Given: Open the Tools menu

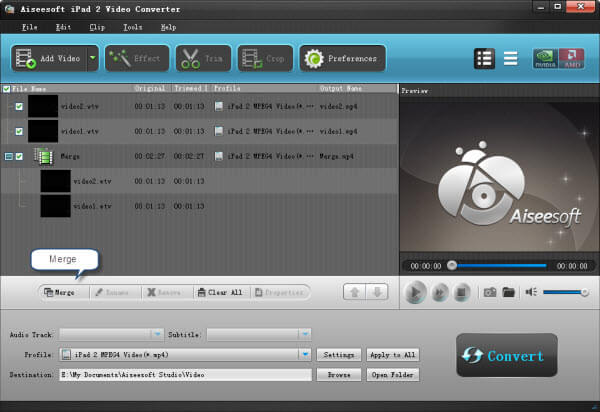Looking at the screenshot, I should (132, 27).
